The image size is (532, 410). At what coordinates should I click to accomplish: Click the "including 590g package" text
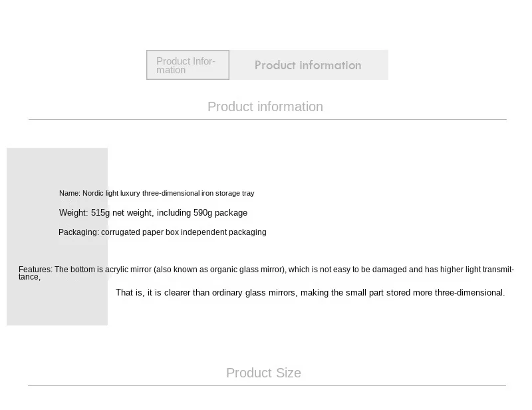coord(202,213)
